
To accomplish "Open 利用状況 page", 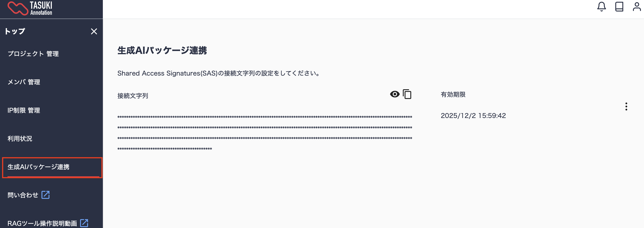I will tap(20, 139).
